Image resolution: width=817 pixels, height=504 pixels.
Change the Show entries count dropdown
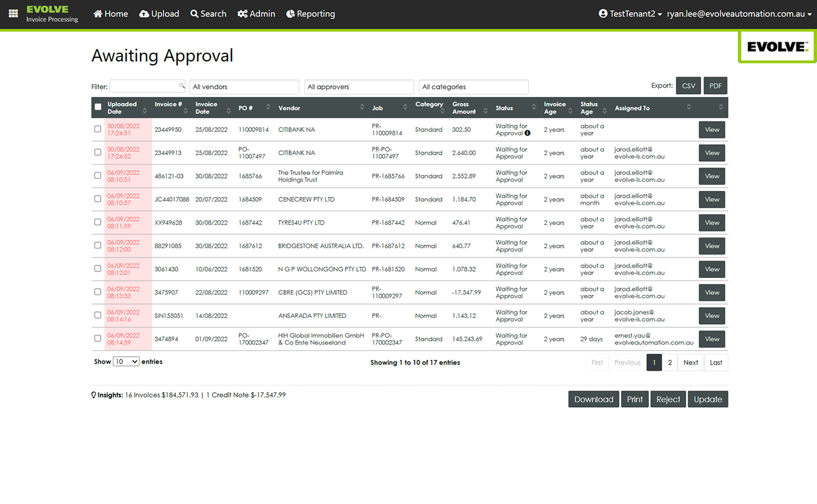coord(126,362)
